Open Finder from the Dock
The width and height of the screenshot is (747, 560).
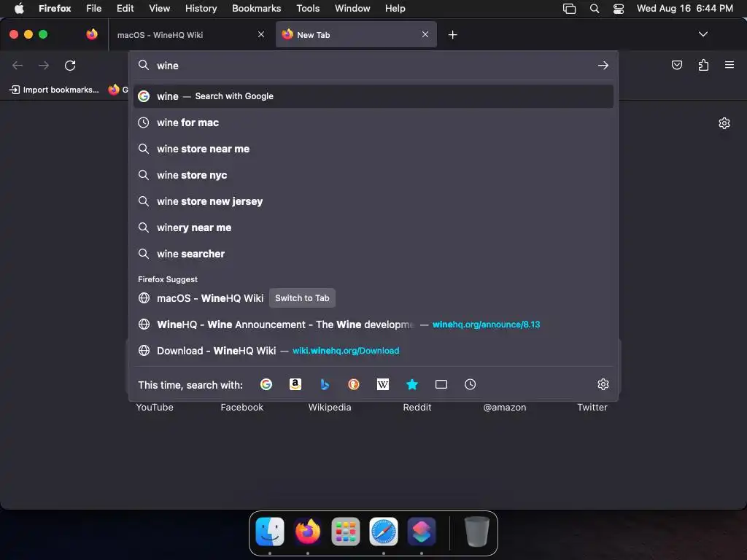pyautogui.click(x=270, y=532)
